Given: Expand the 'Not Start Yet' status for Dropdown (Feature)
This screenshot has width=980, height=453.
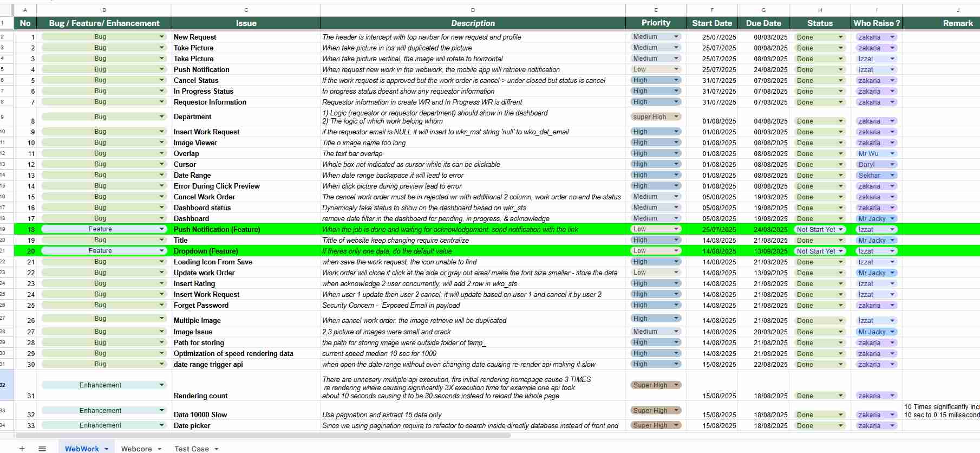Looking at the screenshot, I should (x=841, y=251).
